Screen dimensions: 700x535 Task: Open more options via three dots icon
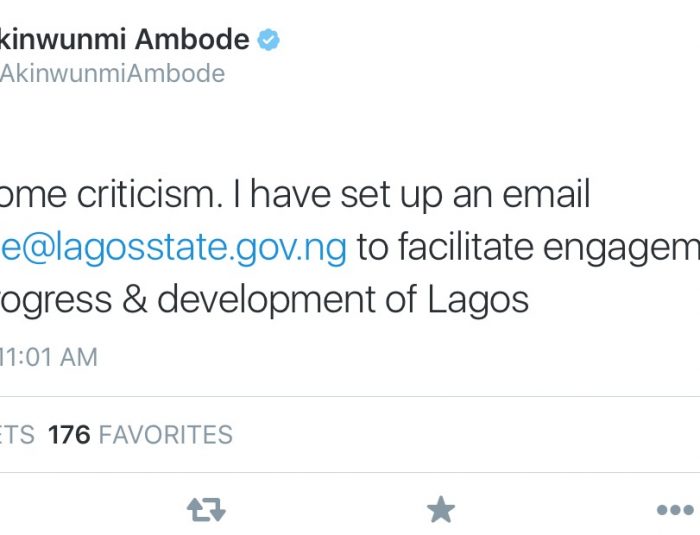coord(675,510)
